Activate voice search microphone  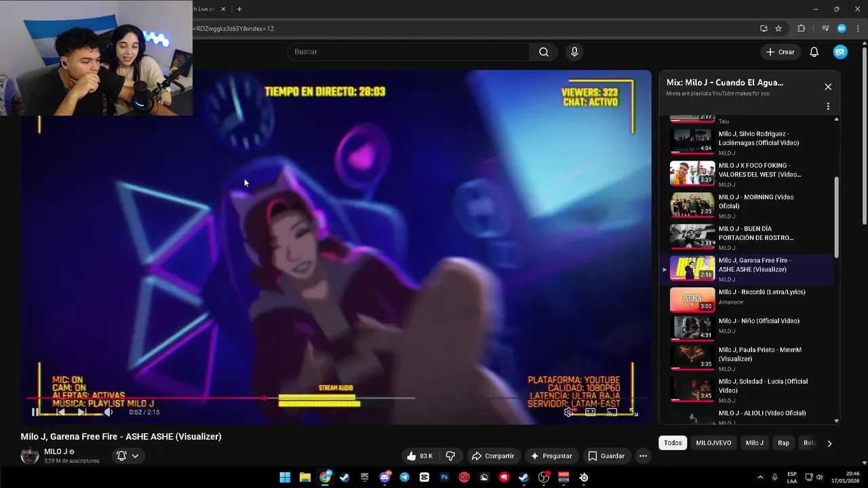574,52
